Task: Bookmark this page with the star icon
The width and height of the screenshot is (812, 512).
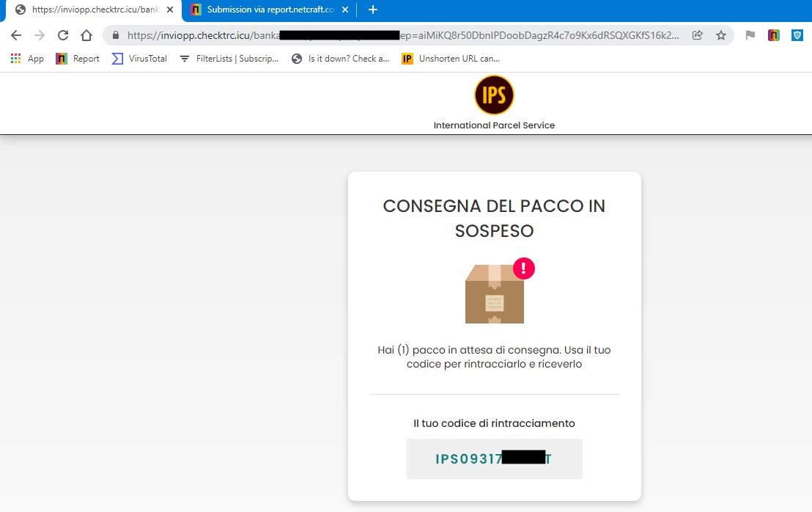Action: tap(721, 35)
